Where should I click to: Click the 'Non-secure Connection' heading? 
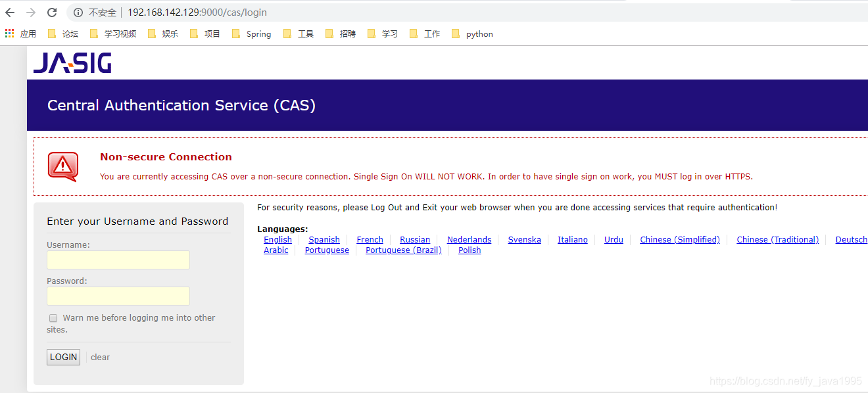(166, 157)
